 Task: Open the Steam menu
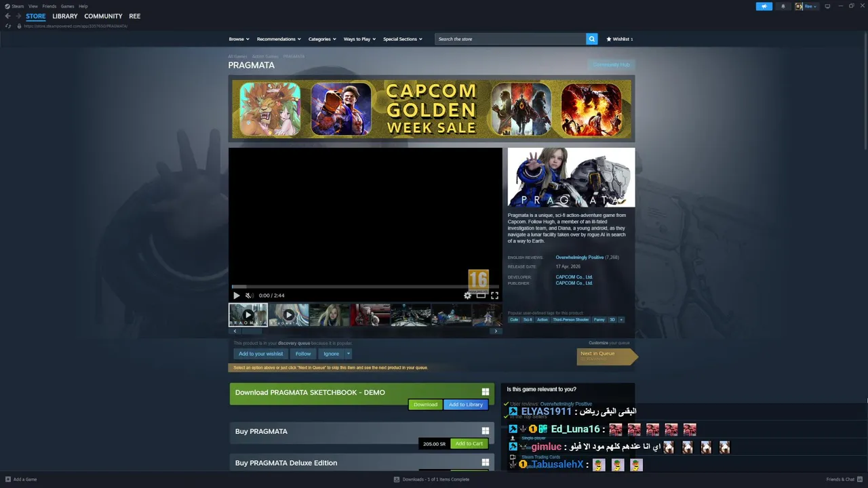(x=15, y=6)
